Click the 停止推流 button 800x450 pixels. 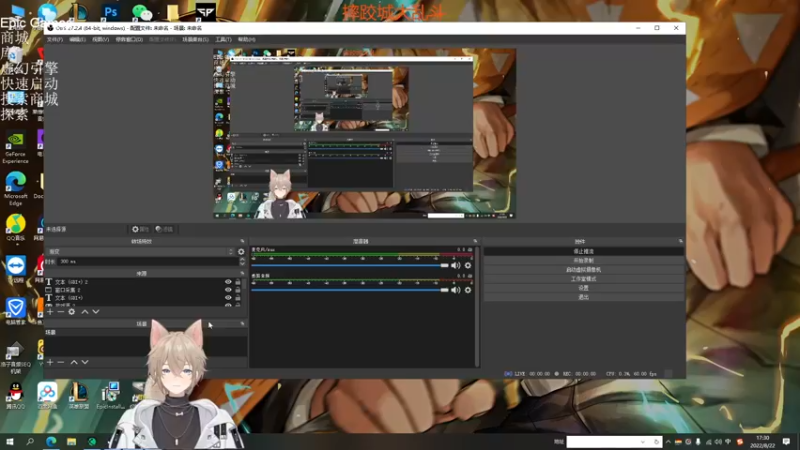[x=584, y=252]
